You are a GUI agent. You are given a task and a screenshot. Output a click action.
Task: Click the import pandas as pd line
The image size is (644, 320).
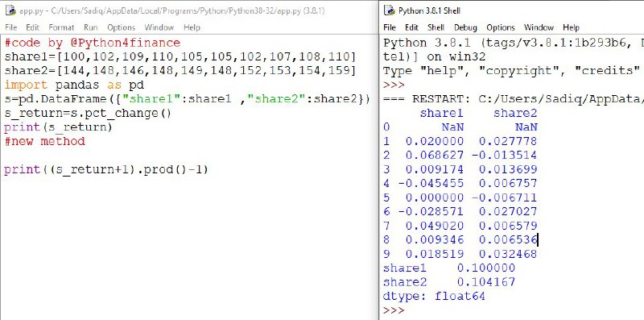click(x=74, y=85)
